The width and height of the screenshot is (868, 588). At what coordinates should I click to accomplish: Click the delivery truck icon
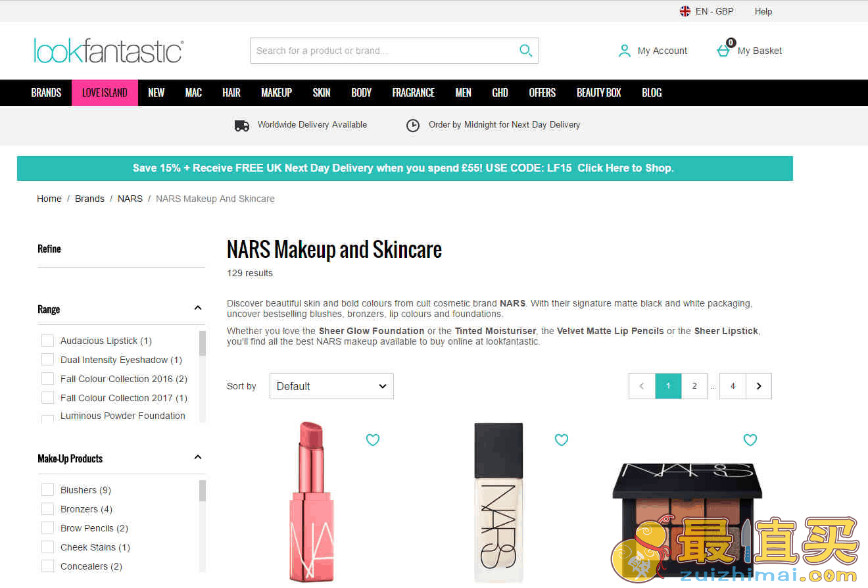(x=242, y=125)
